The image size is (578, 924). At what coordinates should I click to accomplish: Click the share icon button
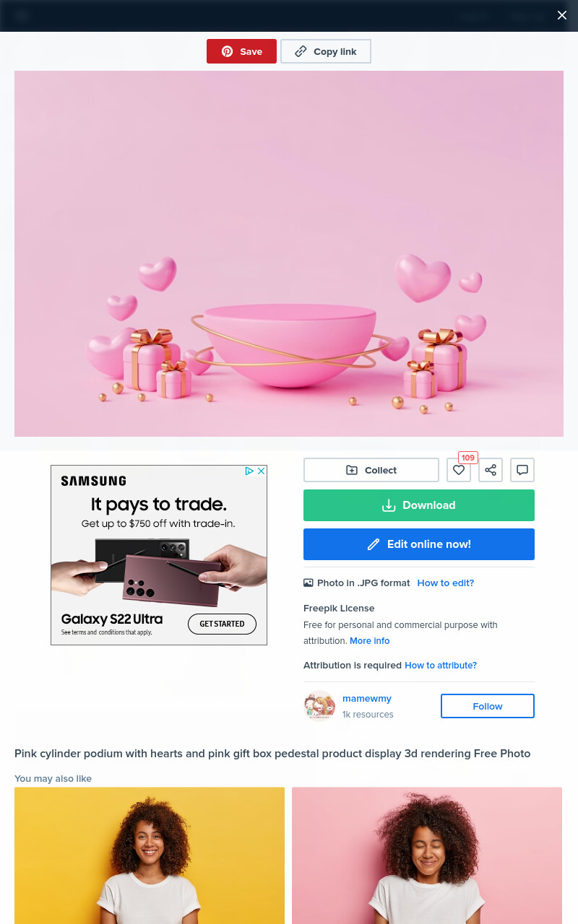[x=491, y=470]
